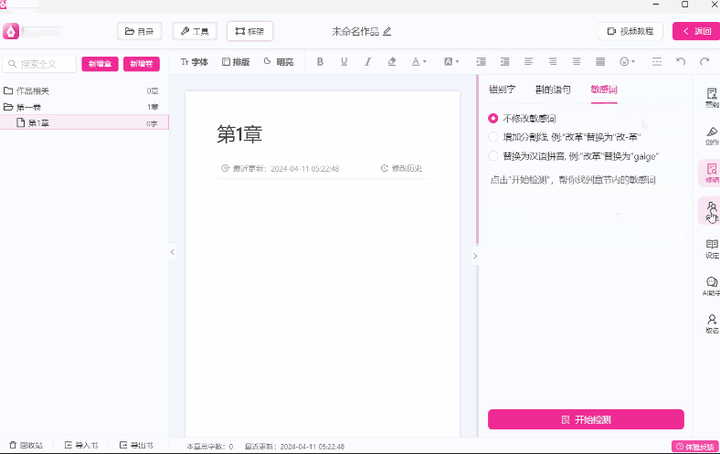The image size is (720, 454).
Task: Open the right-sidebar pen writing icon
Action: (x=711, y=135)
